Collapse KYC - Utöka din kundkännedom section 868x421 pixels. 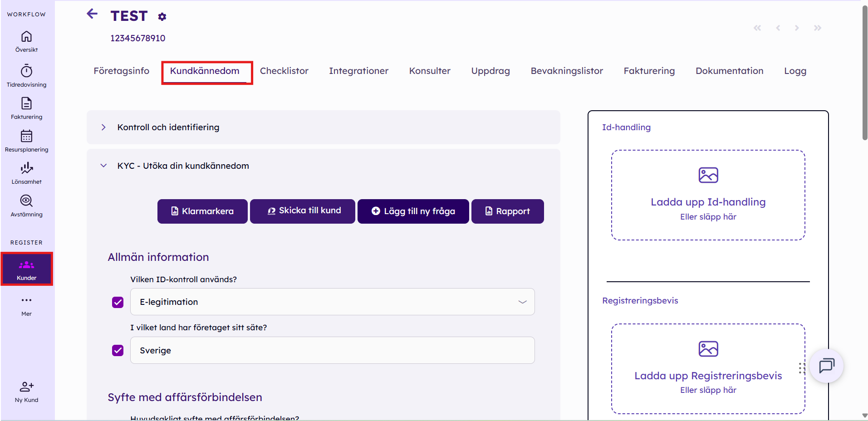pyautogui.click(x=103, y=166)
